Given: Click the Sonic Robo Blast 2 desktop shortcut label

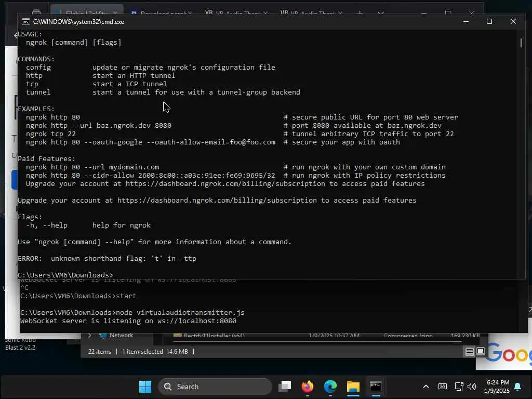Looking at the screenshot, I should (20, 344).
